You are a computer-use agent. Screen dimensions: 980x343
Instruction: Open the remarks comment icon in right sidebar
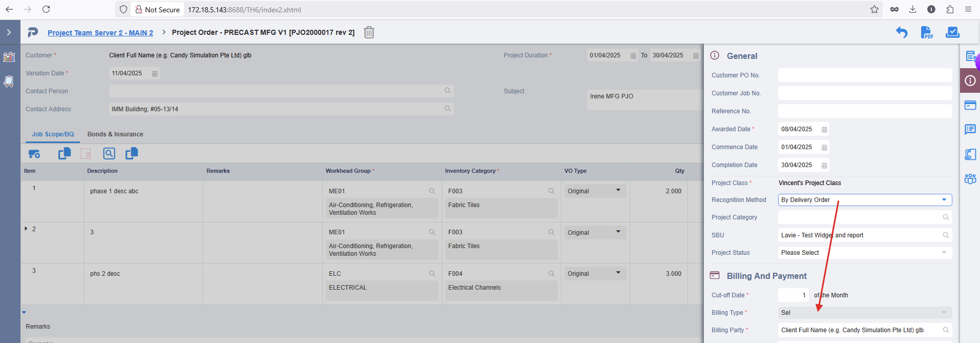point(970,129)
